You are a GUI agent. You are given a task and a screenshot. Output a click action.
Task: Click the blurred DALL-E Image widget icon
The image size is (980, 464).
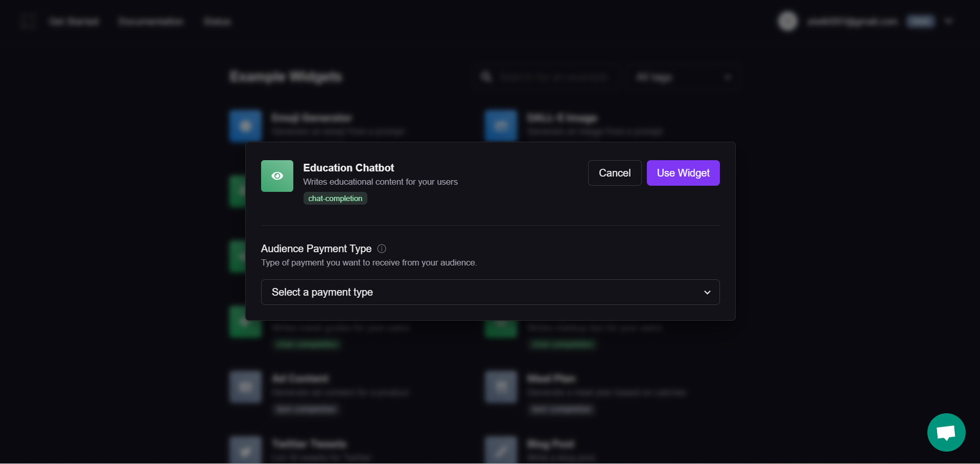(501, 126)
